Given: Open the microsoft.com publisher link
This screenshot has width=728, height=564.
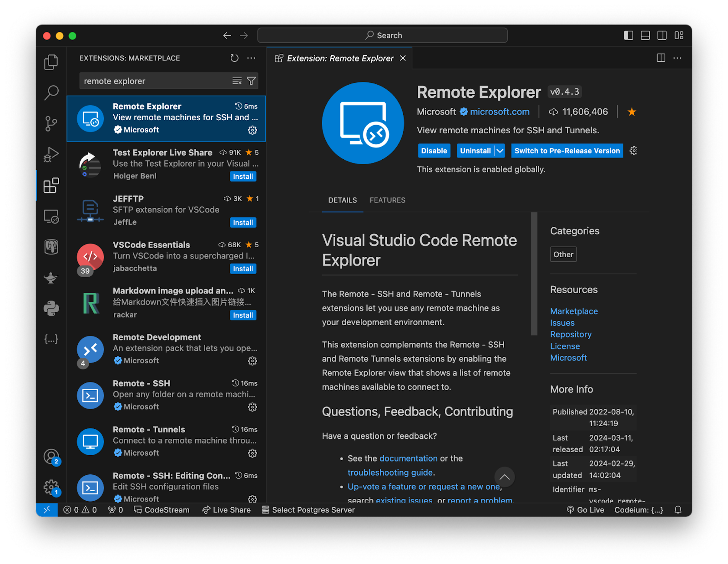Looking at the screenshot, I should point(500,112).
